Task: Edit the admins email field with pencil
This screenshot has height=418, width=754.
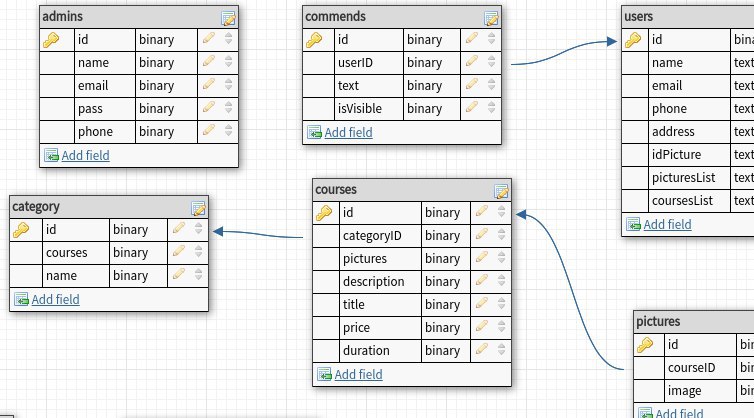Action: coord(209,84)
